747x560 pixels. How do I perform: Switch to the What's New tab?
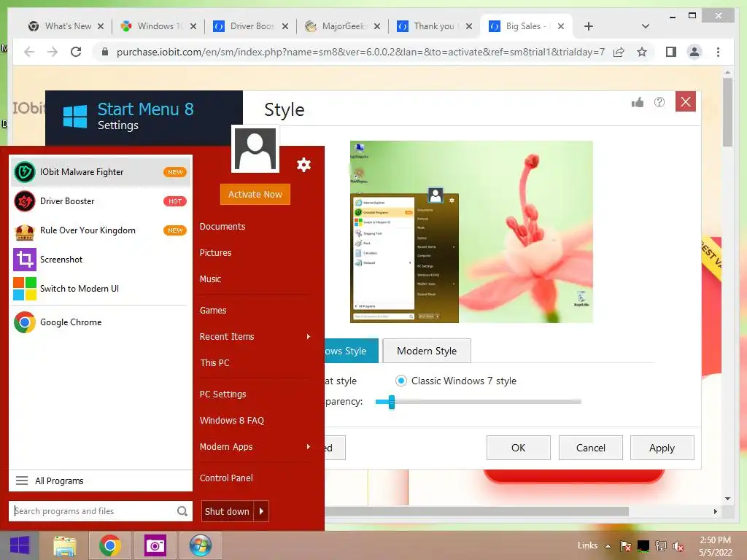click(65, 26)
